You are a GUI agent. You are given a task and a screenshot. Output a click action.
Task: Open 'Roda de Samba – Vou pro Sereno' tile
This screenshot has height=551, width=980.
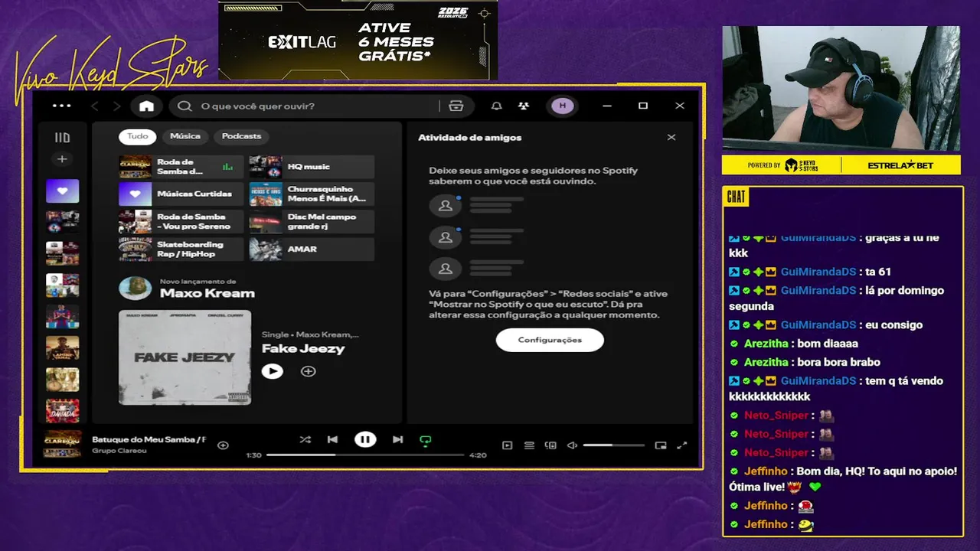click(x=181, y=222)
